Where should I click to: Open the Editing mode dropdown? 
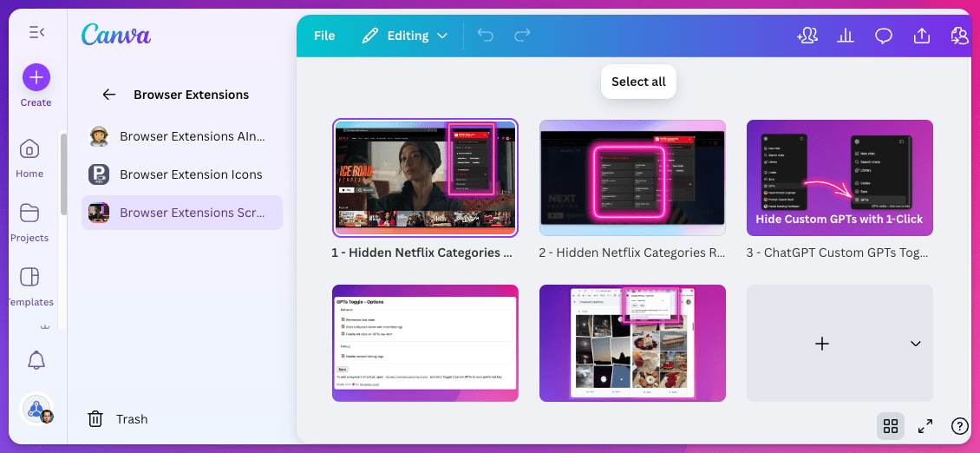(x=405, y=36)
